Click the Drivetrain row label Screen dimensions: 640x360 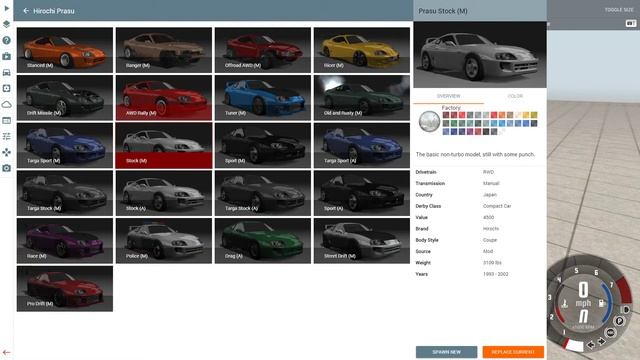point(426,172)
